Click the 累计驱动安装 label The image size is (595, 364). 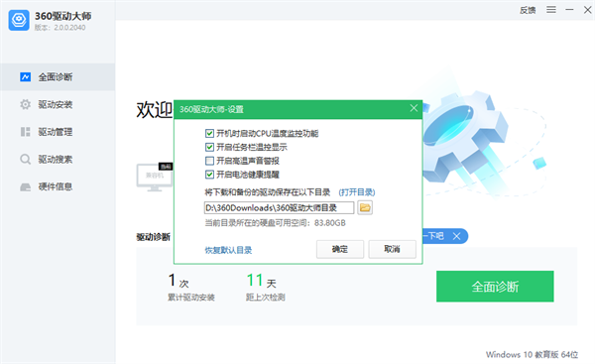(191, 298)
